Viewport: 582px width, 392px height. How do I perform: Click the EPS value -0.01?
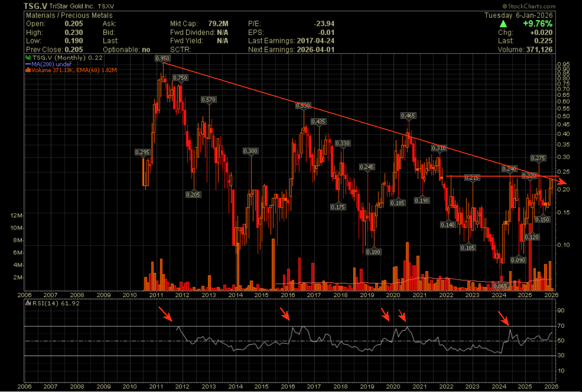(326, 33)
